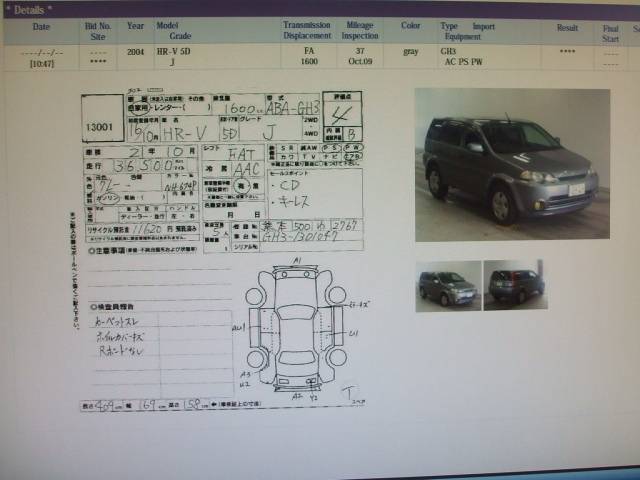Click the 'Year' column header

pyautogui.click(x=135, y=26)
